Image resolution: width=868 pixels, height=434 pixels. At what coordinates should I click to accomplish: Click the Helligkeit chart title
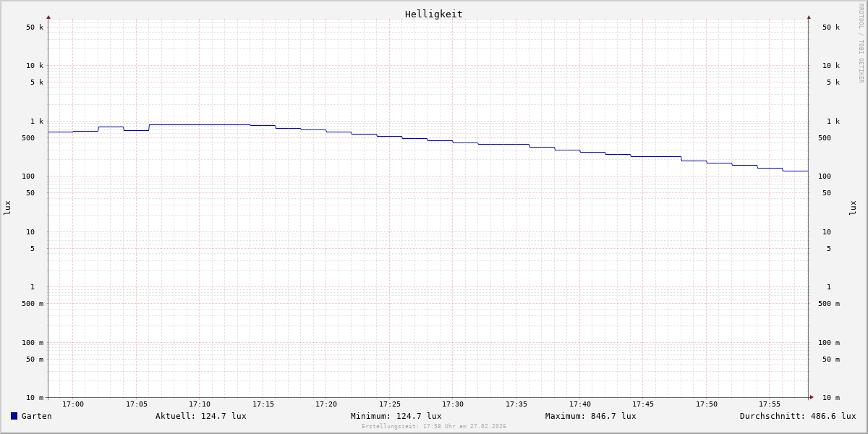433,14
